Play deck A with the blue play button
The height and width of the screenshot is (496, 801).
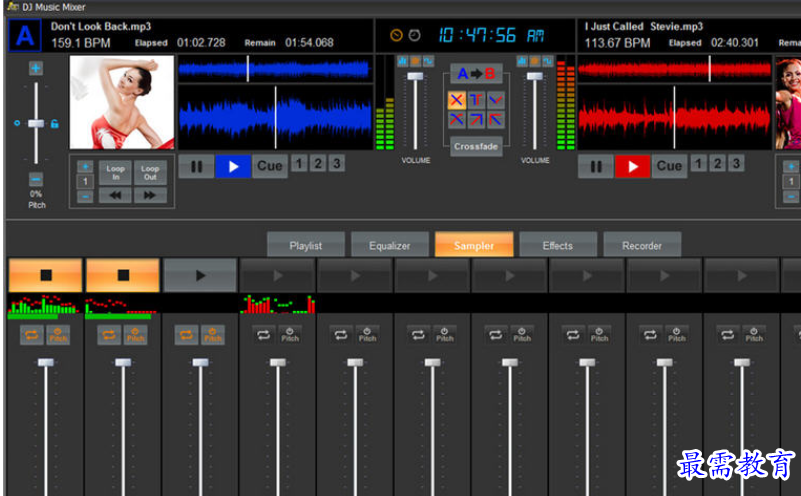233,167
